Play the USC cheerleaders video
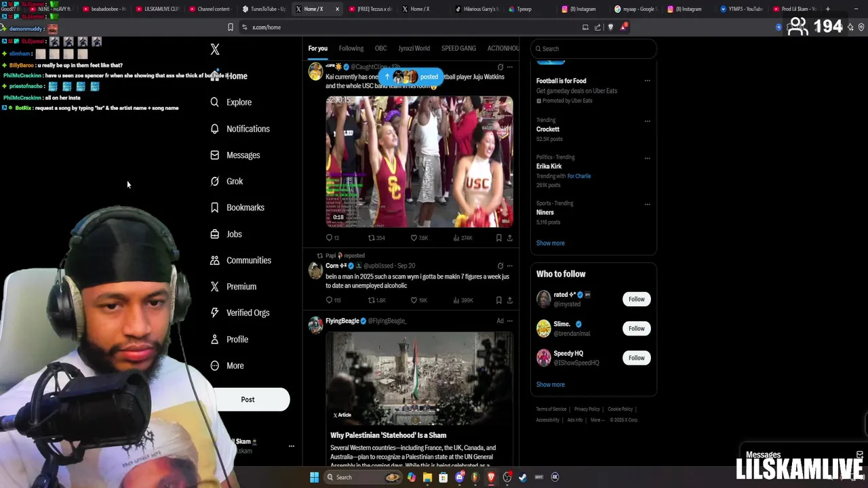The image size is (868, 488). [419, 161]
